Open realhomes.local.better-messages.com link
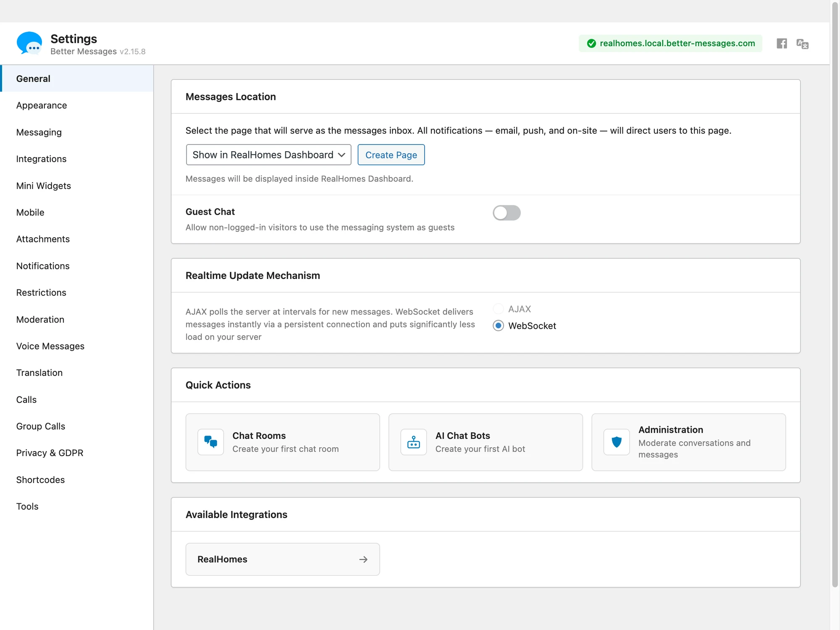Viewport: 840px width, 630px height. click(x=677, y=43)
